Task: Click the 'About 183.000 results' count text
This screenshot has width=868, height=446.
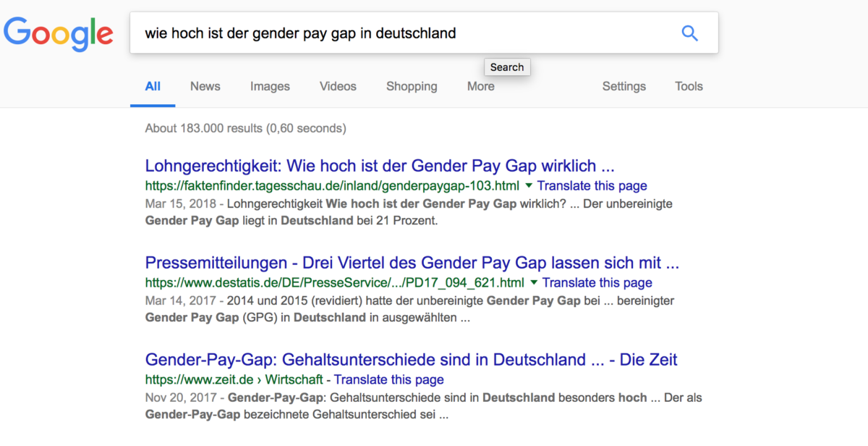Action: (245, 128)
